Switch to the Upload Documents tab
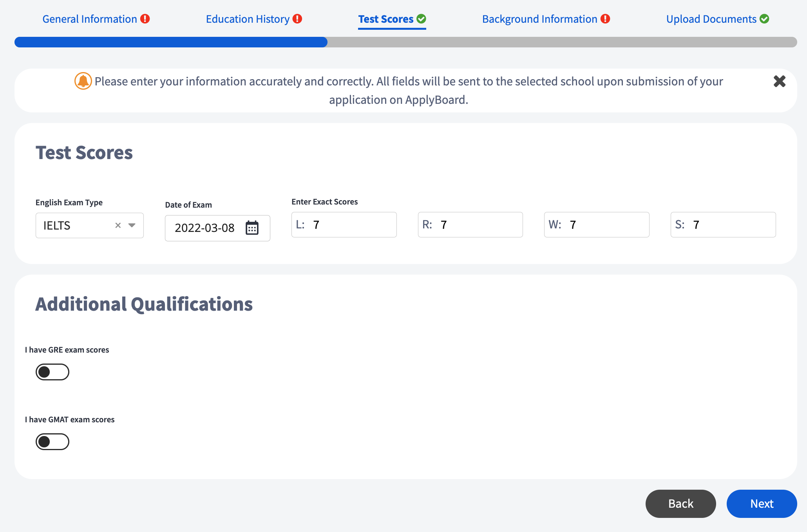Viewport: 807px width, 532px height. coord(711,19)
